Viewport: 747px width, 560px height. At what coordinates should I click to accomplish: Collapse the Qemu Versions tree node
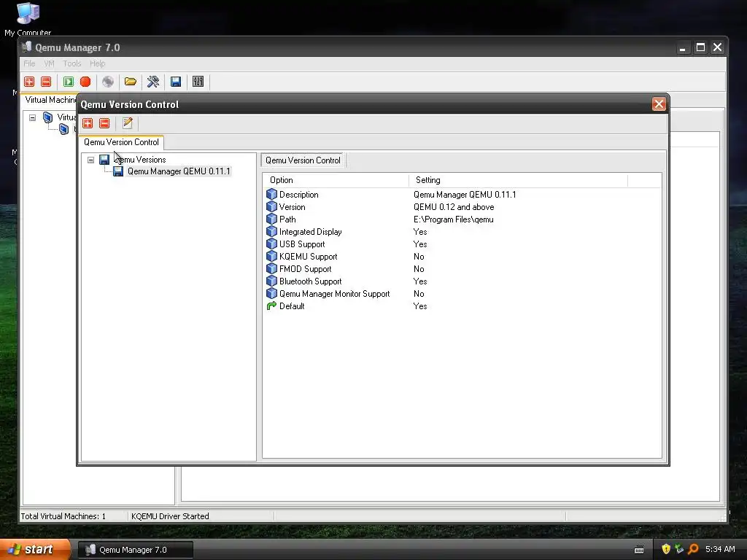(x=90, y=160)
